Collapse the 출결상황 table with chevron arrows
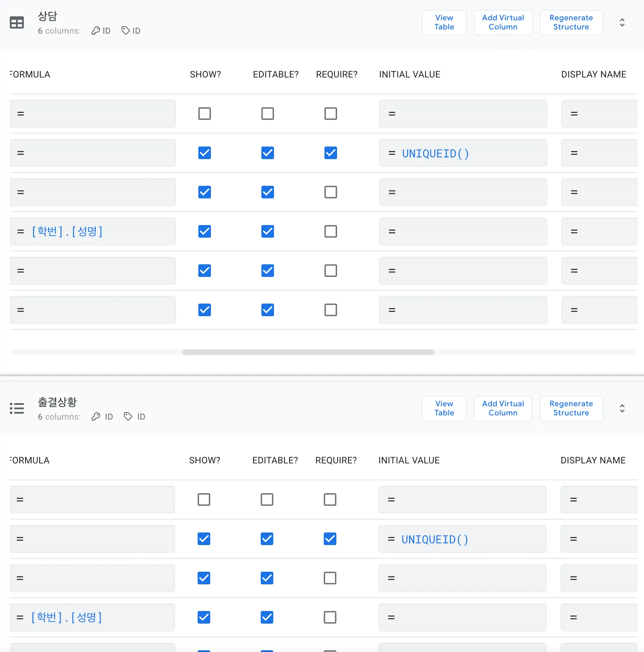The height and width of the screenshot is (652, 644). point(622,408)
